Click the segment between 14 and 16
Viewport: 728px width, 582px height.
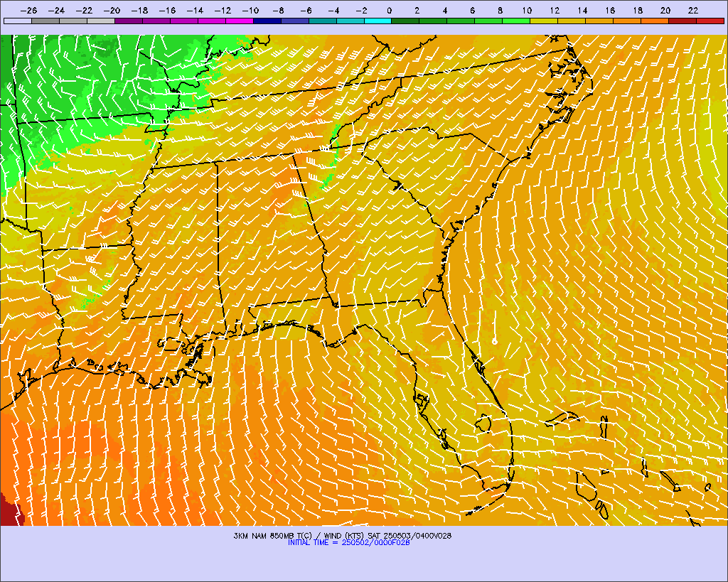(x=599, y=21)
